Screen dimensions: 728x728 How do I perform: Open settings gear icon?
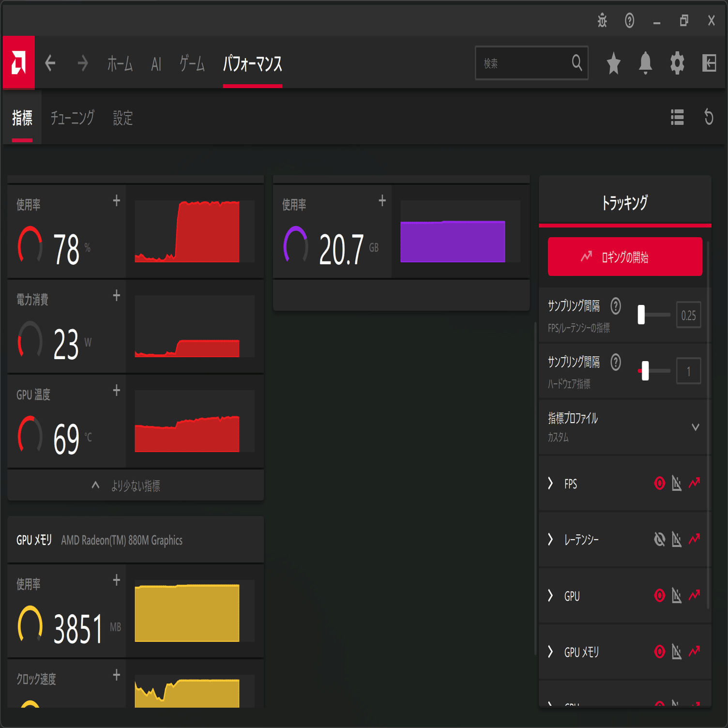coord(677,63)
